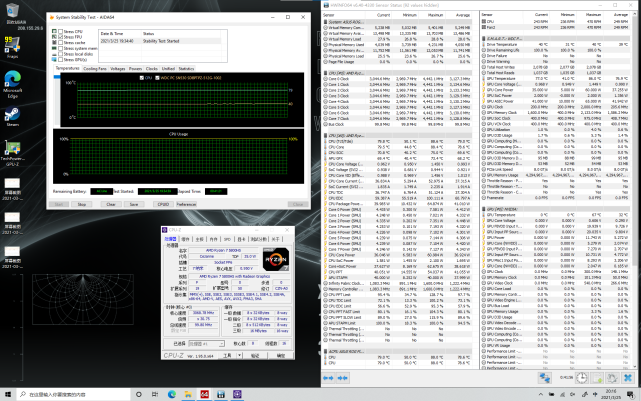
Task: Tick the Stress GPU(s) checkbox
Action: coord(61,60)
